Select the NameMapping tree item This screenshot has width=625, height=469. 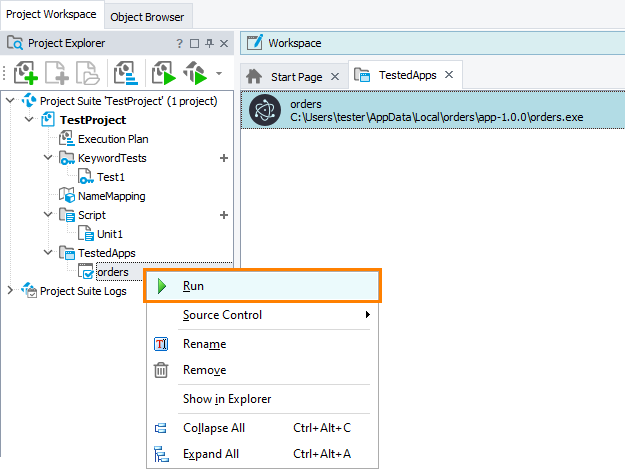click(x=111, y=196)
